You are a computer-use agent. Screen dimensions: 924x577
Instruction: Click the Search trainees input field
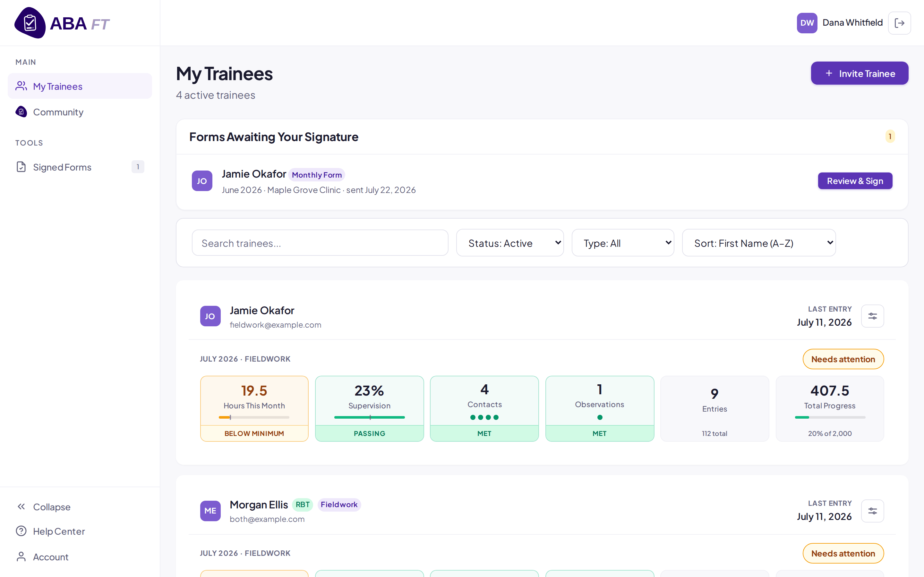(320, 243)
